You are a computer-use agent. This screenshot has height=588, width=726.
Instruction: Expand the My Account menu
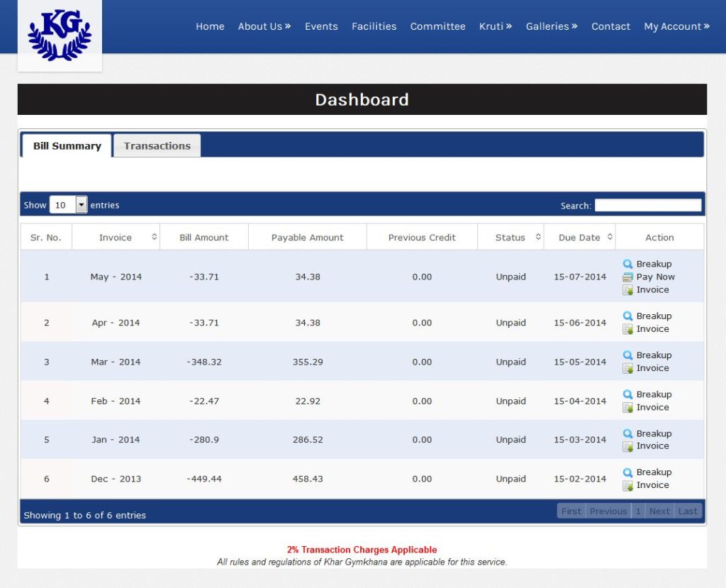676,26
